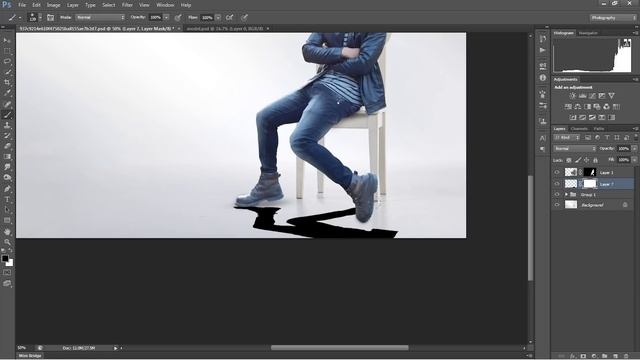Add a Vibrance adjustment
Image resolution: width=640 pixels, height=360 pixels.
coord(611,96)
